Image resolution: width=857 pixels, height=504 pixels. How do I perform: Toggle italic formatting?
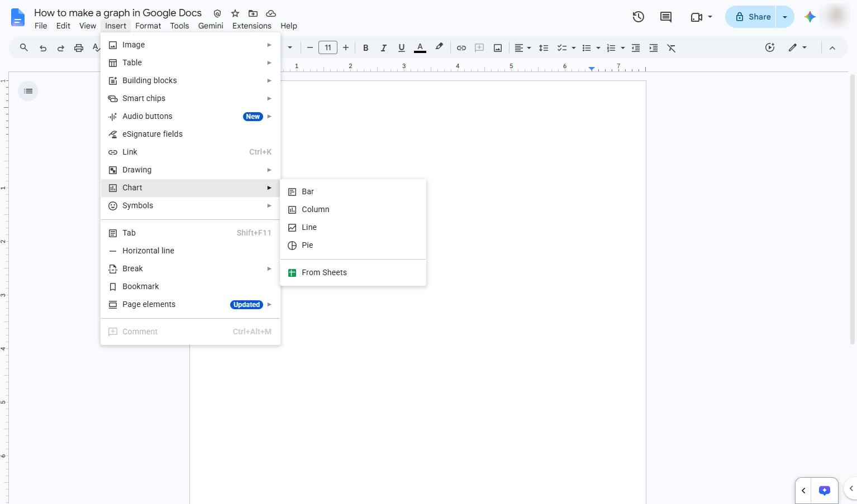[384, 48]
